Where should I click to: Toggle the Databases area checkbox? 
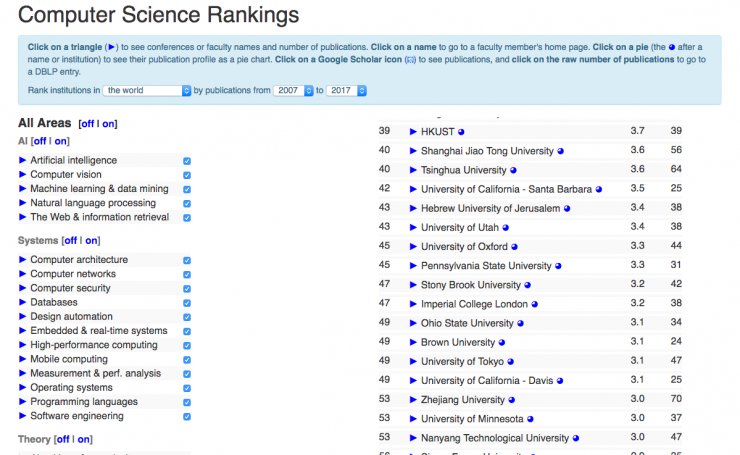(187, 303)
